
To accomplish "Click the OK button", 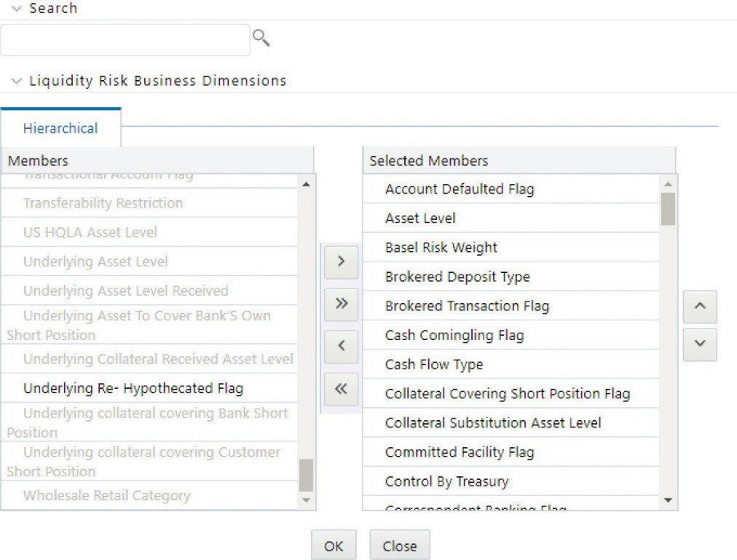I will [334, 546].
